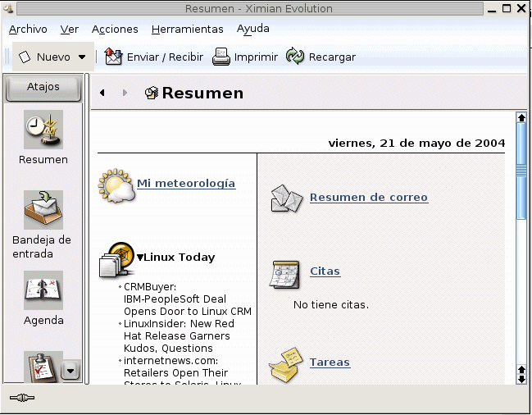
Task: Click the Citas calendar icon
Action: tap(284, 273)
